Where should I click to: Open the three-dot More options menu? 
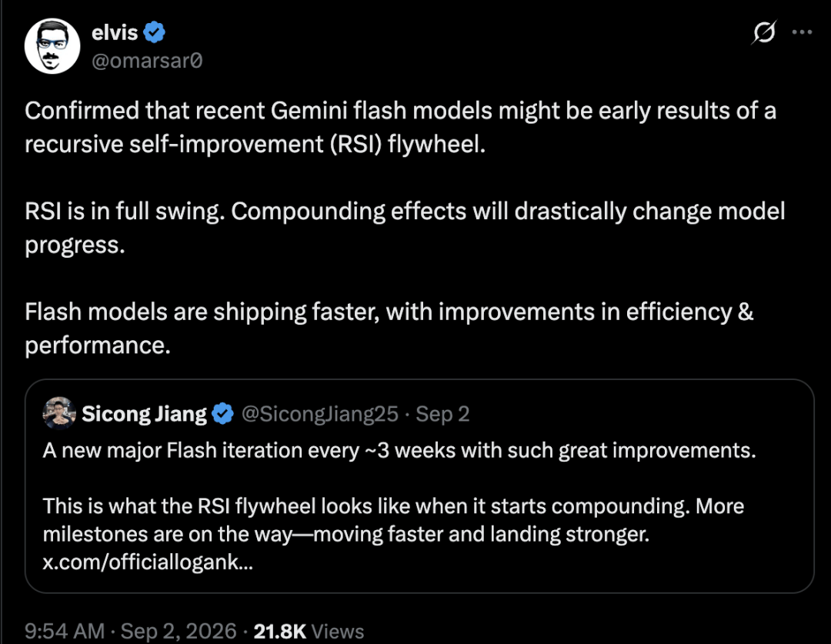(x=802, y=32)
